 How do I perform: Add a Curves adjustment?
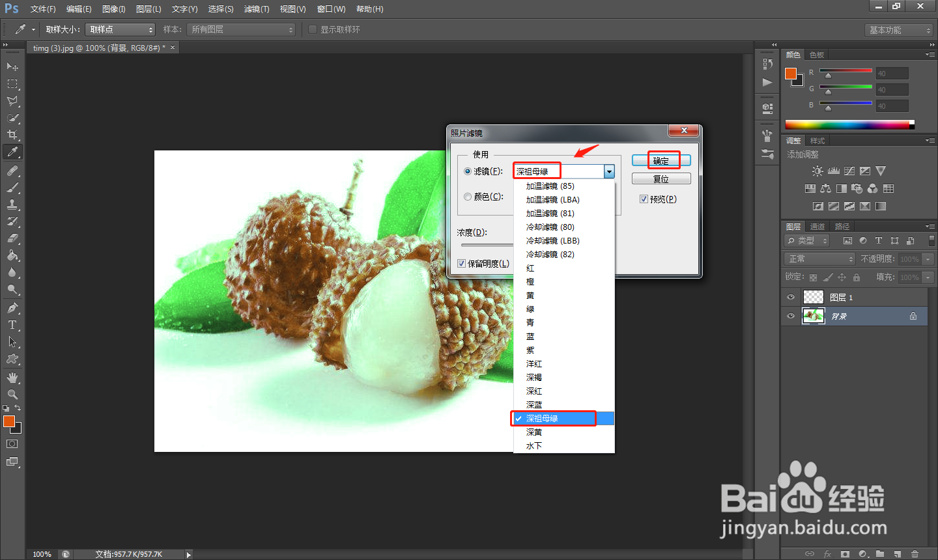(x=849, y=171)
